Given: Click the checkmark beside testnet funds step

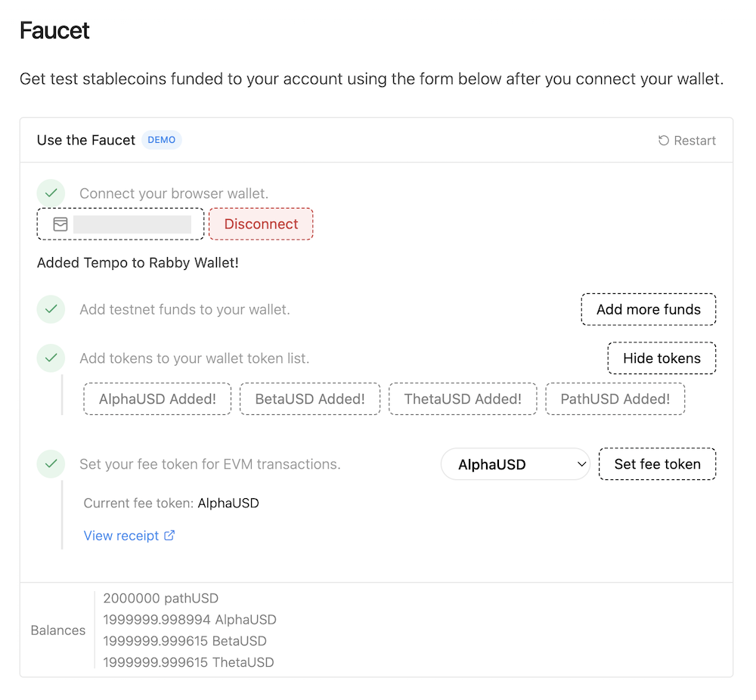Looking at the screenshot, I should coord(51,309).
